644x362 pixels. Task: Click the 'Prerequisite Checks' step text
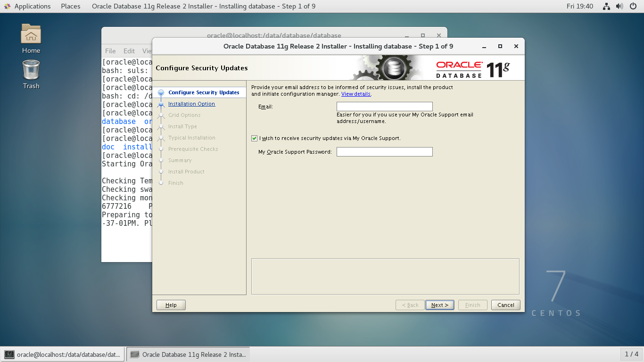pos(193,149)
